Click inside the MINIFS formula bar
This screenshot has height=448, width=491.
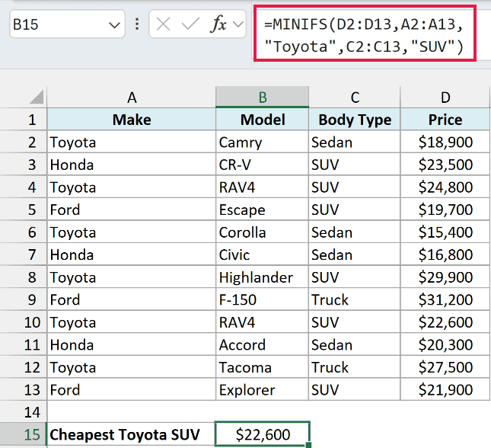pos(365,34)
